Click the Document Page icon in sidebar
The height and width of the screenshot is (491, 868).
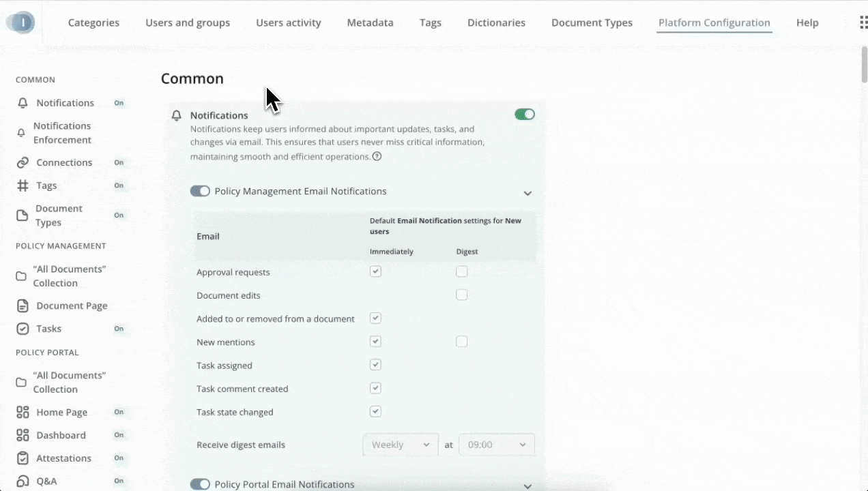point(23,306)
